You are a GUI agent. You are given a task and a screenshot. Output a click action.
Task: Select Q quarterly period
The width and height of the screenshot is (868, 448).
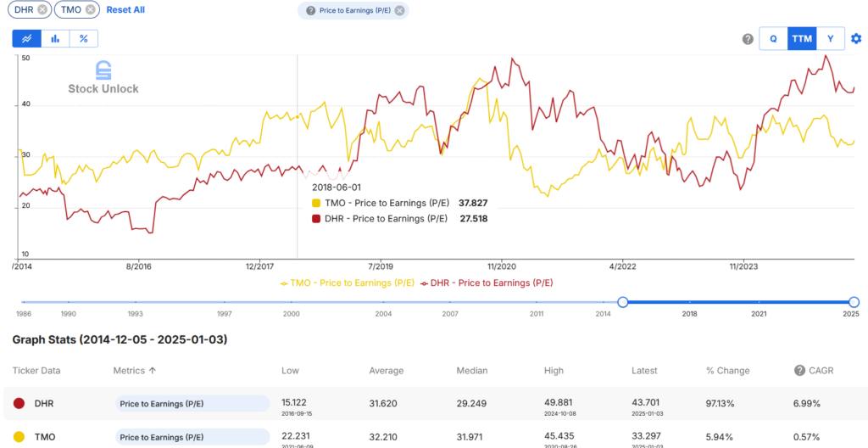[x=773, y=39]
